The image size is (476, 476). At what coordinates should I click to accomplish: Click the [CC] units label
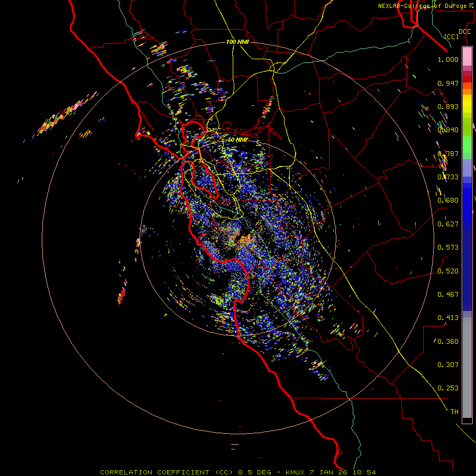tap(452, 36)
